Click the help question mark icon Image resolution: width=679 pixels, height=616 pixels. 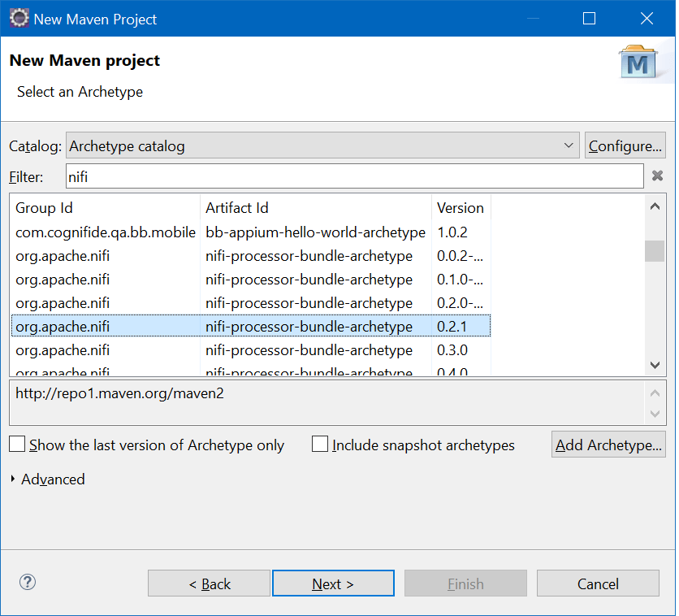[x=28, y=583]
